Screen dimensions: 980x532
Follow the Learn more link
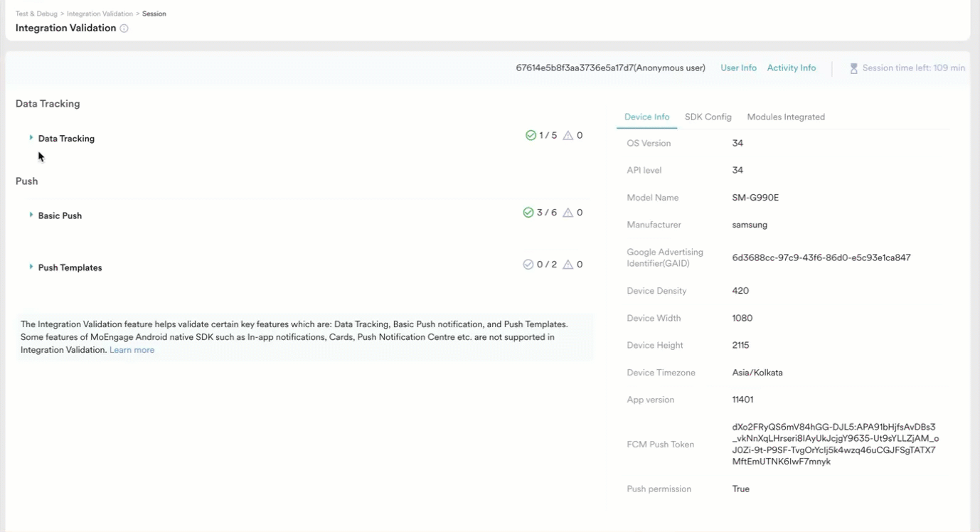pos(132,350)
